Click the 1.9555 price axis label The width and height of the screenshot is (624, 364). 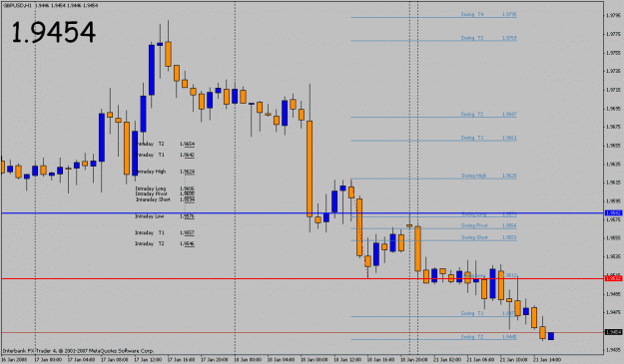pos(613,238)
